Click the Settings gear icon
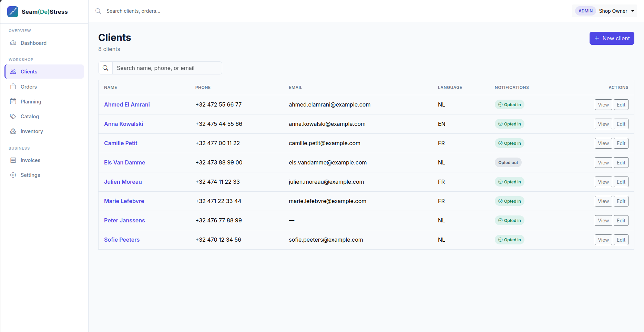 point(13,175)
